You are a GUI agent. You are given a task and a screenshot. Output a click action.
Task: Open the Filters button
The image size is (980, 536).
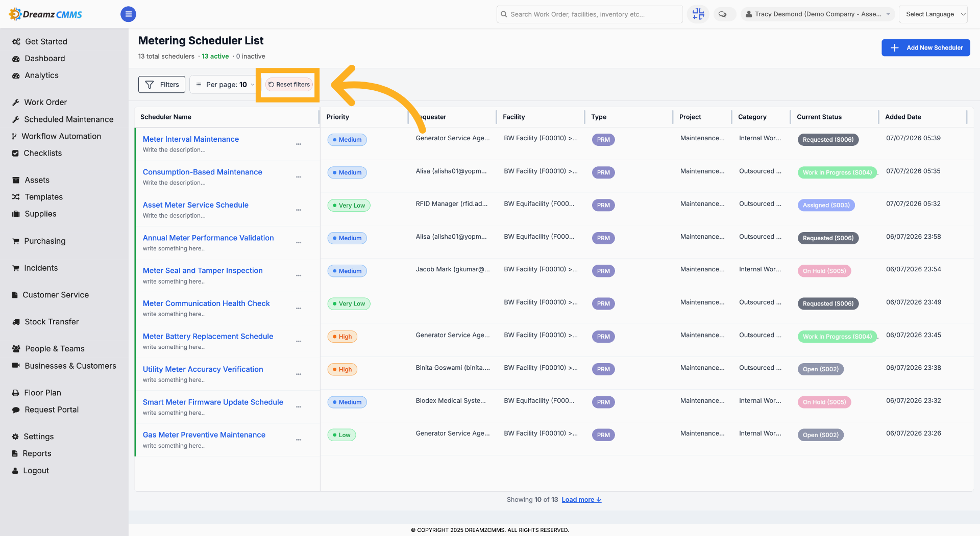[x=162, y=85]
